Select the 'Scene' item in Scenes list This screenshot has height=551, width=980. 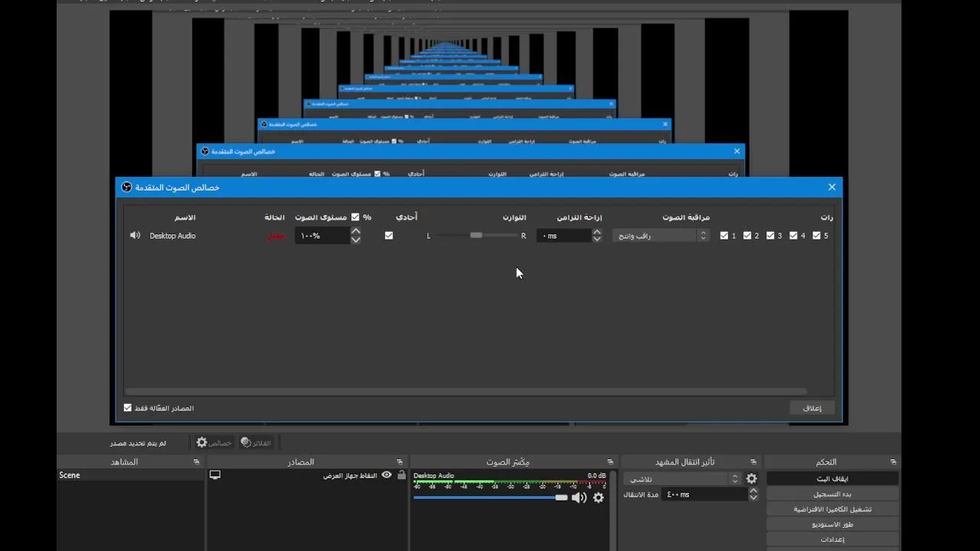point(131,475)
